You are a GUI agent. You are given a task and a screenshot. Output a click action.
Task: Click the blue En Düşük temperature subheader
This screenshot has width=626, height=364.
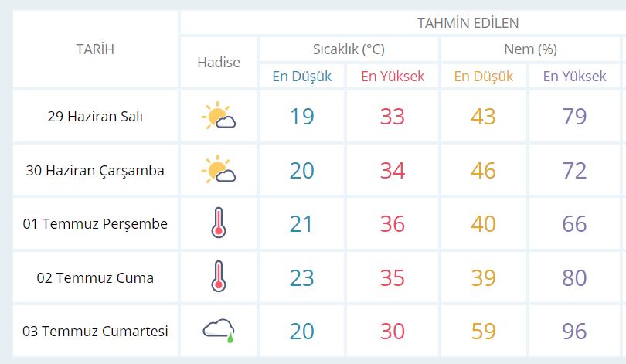click(x=302, y=76)
